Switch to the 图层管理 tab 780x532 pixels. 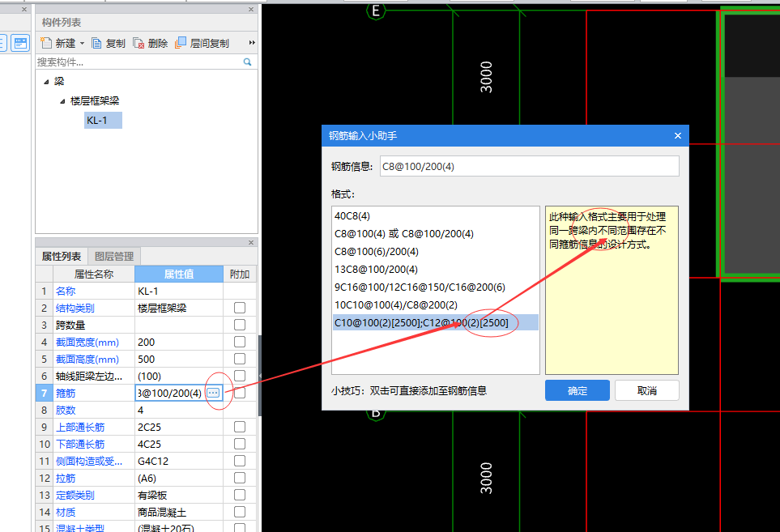coord(114,257)
